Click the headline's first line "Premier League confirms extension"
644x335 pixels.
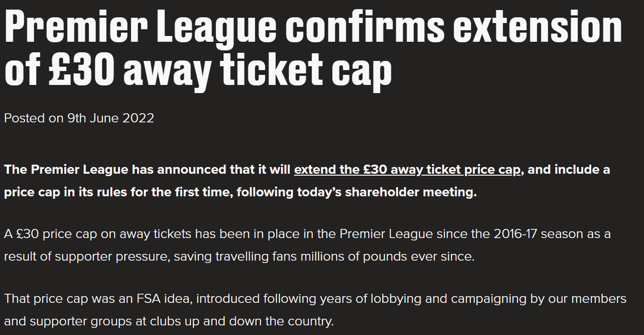click(313, 27)
